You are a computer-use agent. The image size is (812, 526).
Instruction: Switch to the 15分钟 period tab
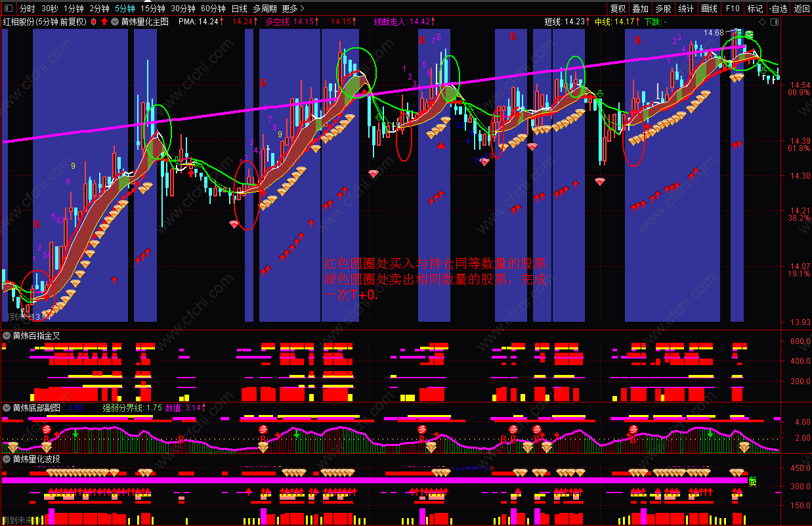pos(153,9)
